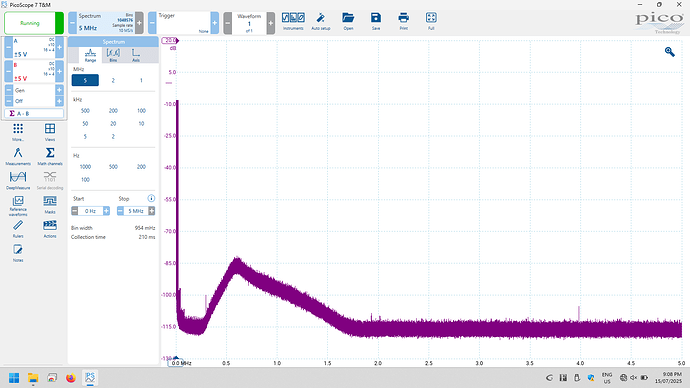Decrease the Stop frequency with minus

pos(120,211)
